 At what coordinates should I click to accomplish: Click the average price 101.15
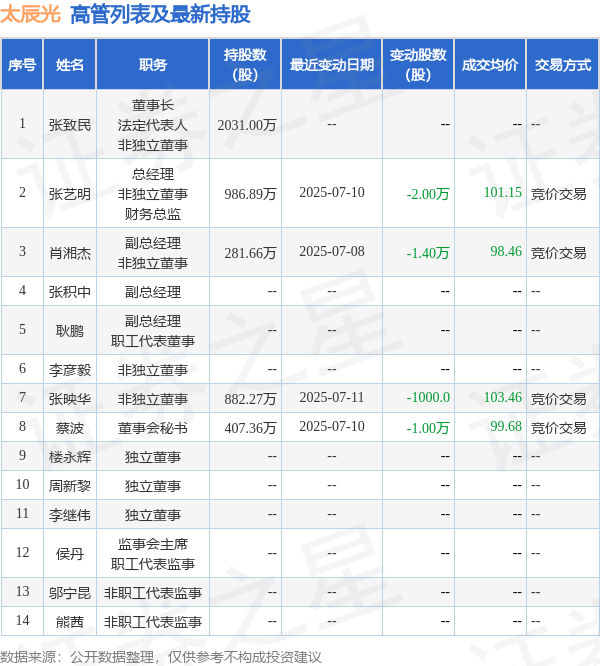(503, 192)
